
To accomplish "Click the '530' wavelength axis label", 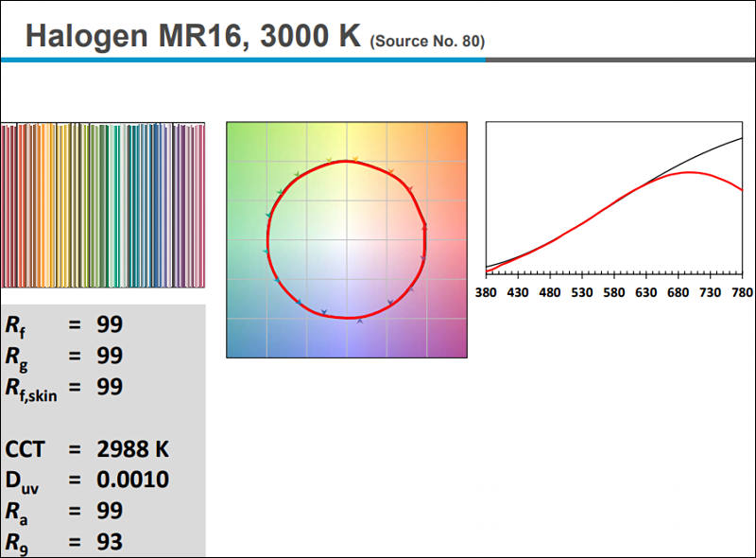I will (x=582, y=292).
